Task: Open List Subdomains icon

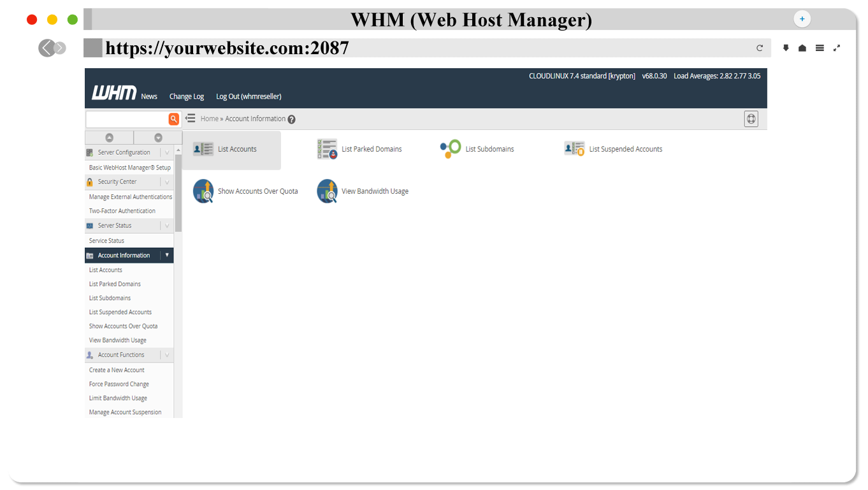Action: (451, 149)
